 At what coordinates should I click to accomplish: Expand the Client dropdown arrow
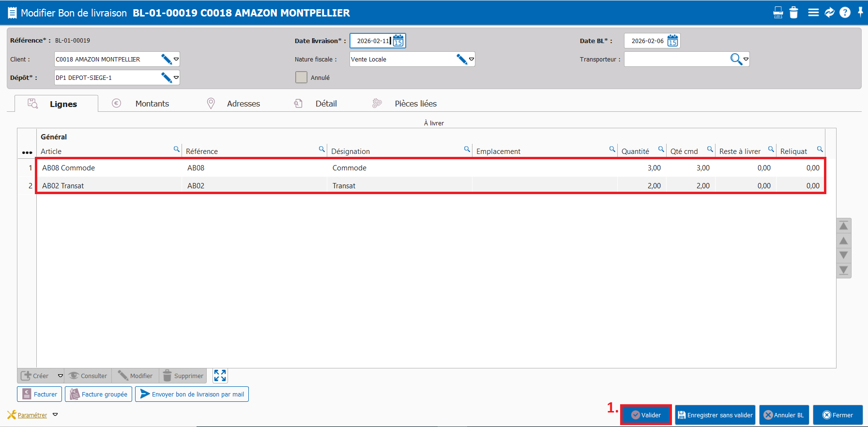pos(176,59)
